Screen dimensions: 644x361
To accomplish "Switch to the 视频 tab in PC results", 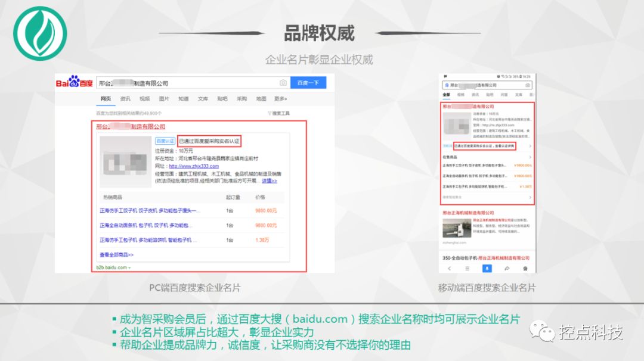I will point(144,99).
